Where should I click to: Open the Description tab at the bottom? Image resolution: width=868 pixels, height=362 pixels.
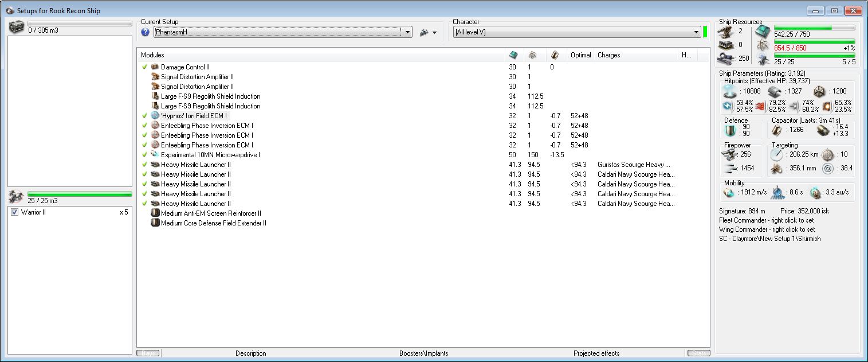251,353
